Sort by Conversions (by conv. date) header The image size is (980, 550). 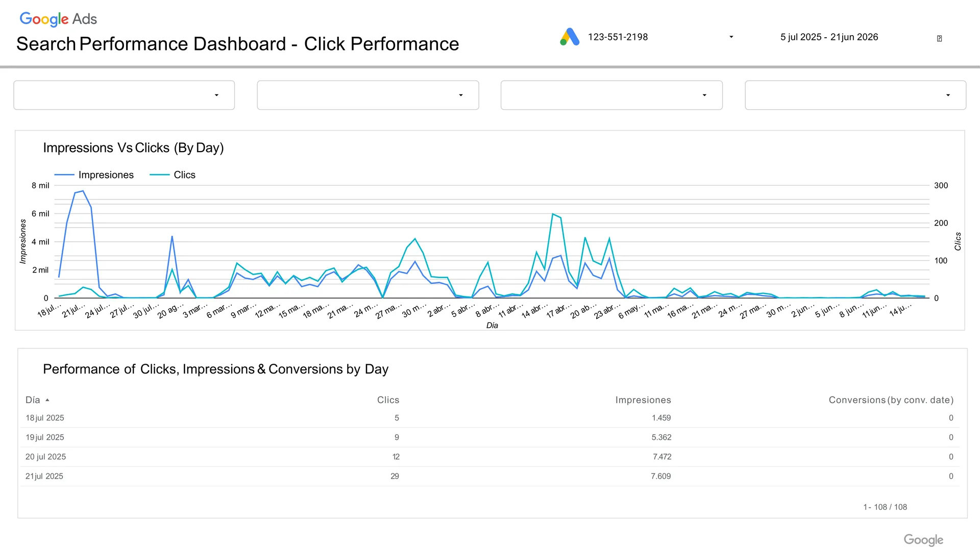pyautogui.click(x=891, y=400)
